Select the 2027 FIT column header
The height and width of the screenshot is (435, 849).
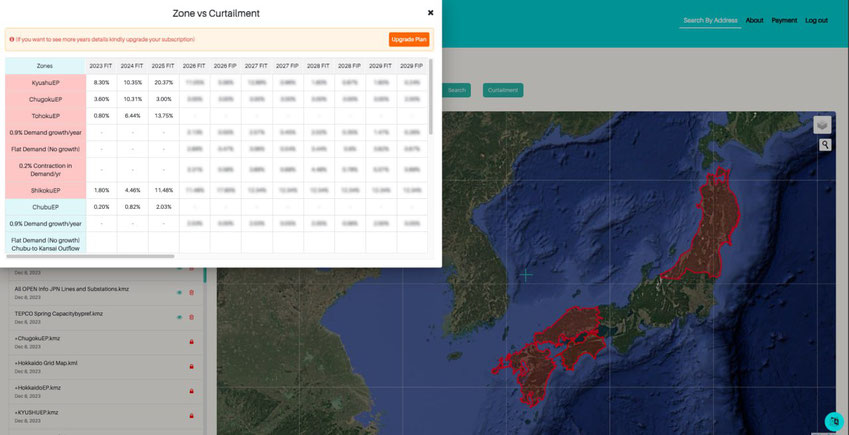click(256, 66)
